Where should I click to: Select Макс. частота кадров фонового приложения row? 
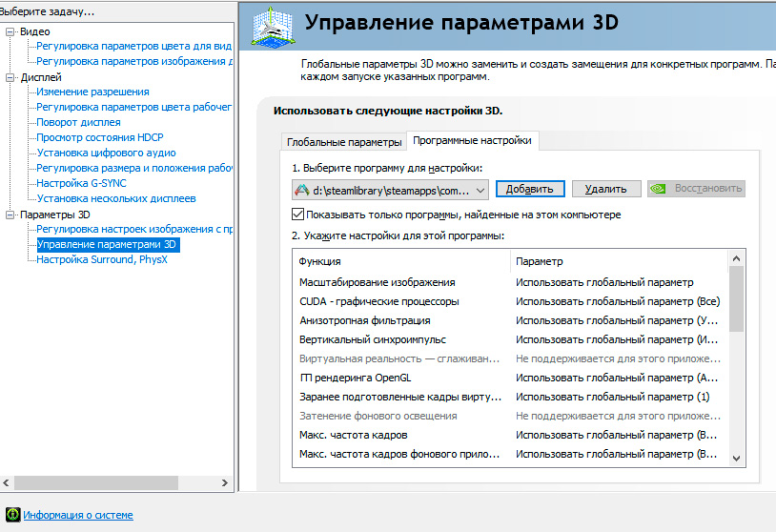[510, 455]
